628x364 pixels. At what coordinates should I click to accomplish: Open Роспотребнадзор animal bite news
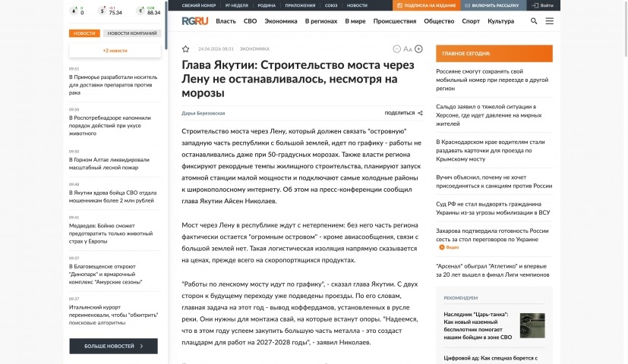click(110, 126)
